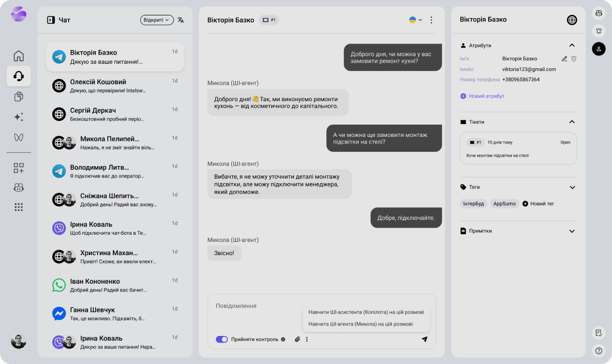Image resolution: width=612 pixels, height=364 pixels.
Task: Collapse the 'Атрибути' section
Action: pos(572,46)
